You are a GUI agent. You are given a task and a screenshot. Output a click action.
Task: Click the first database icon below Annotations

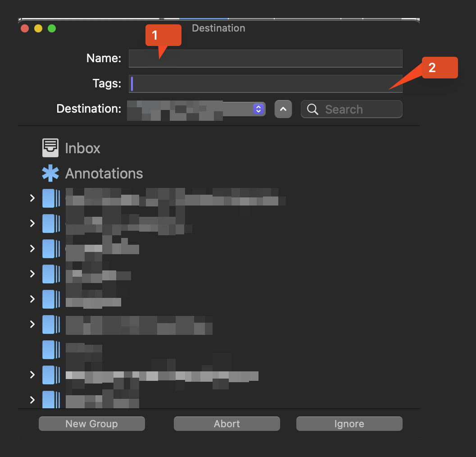[51, 198]
